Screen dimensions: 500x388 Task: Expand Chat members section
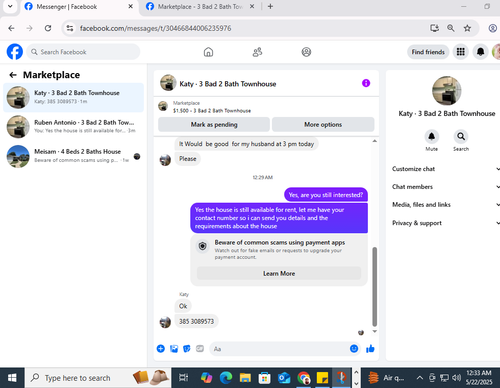(x=446, y=187)
